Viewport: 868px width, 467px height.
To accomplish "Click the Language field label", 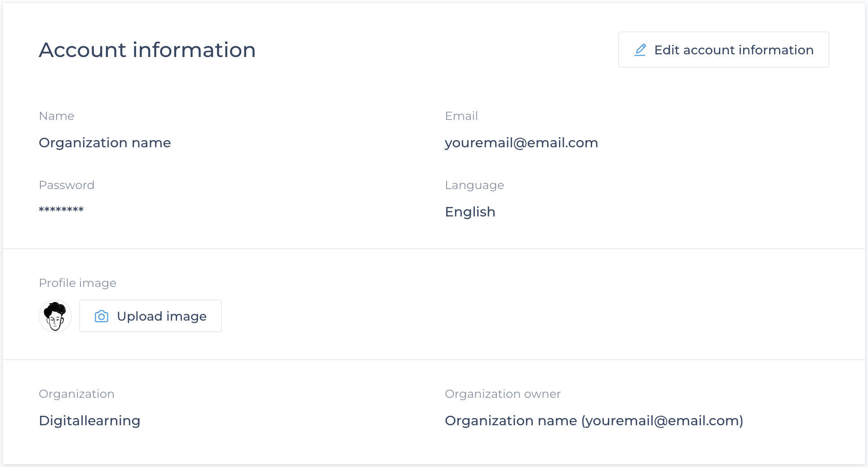I will pyautogui.click(x=474, y=185).
